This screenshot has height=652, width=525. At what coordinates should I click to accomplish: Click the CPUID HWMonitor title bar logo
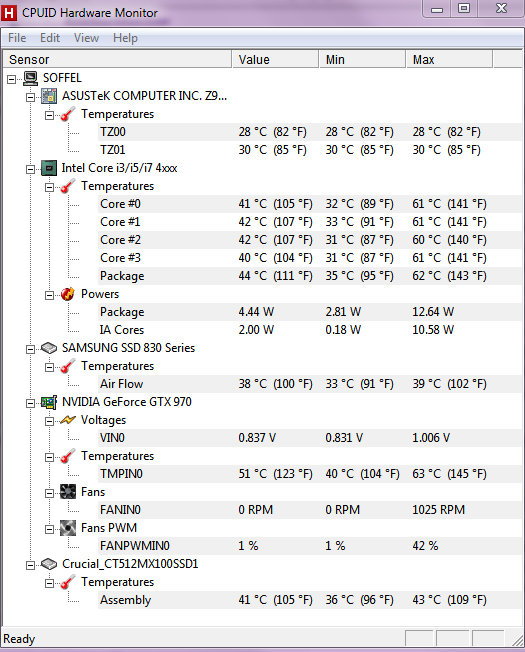tap(9, 13)
